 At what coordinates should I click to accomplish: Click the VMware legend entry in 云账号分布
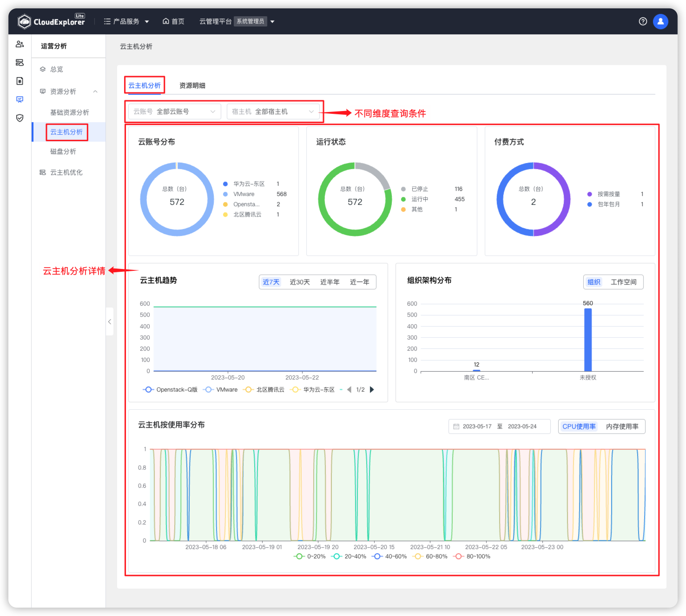pyautogui.click(x=255, y=194)
